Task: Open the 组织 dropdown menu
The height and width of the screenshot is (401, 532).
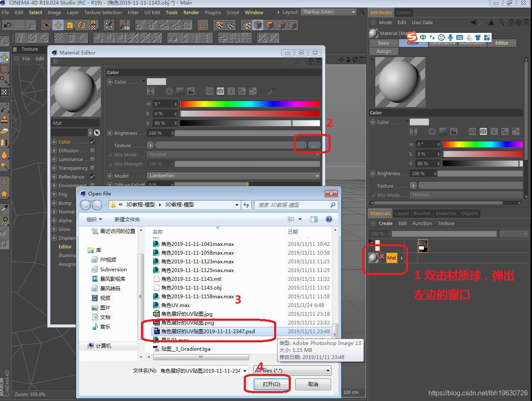Action: point(94,219)
